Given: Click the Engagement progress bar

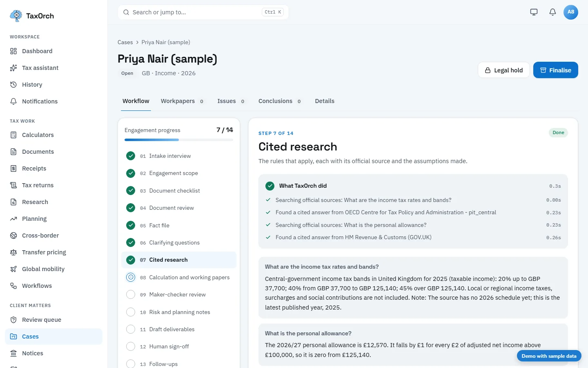Looking at the screenshot, I should pos(179,140).
